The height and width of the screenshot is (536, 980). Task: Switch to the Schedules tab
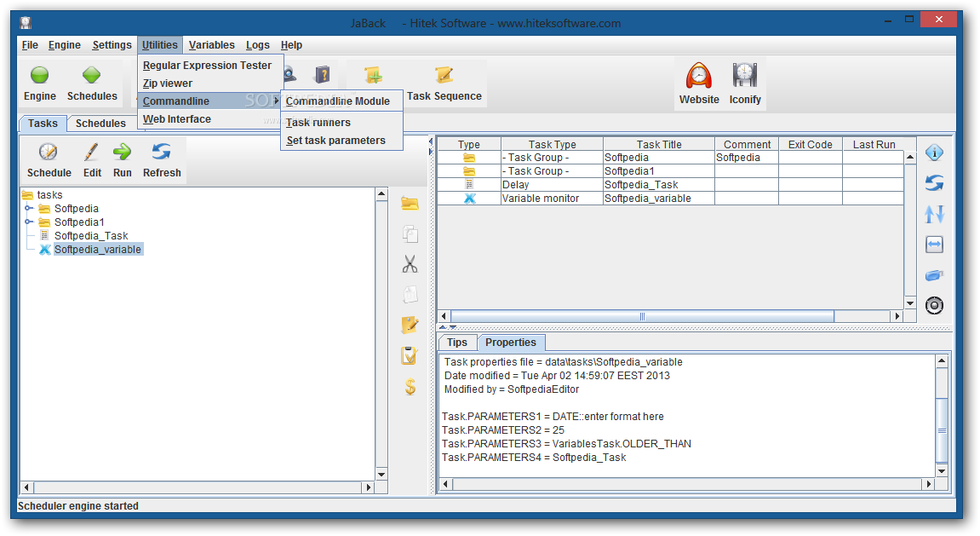[100, 124]
